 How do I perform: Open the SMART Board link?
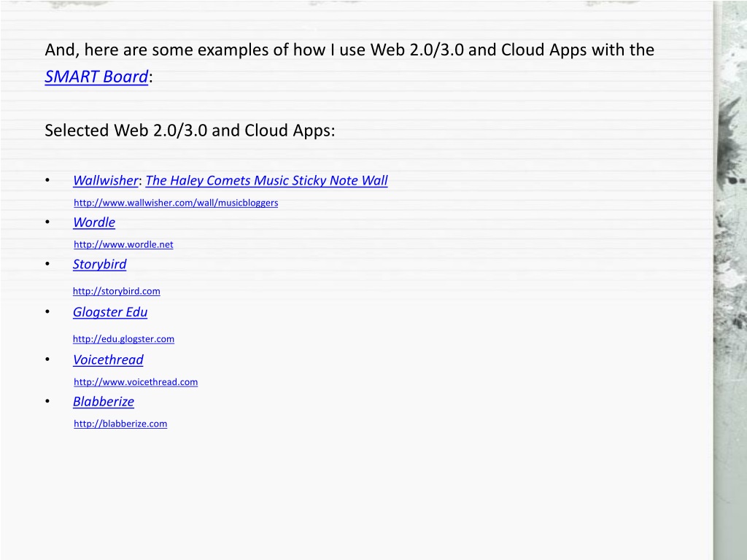(96, 77)
